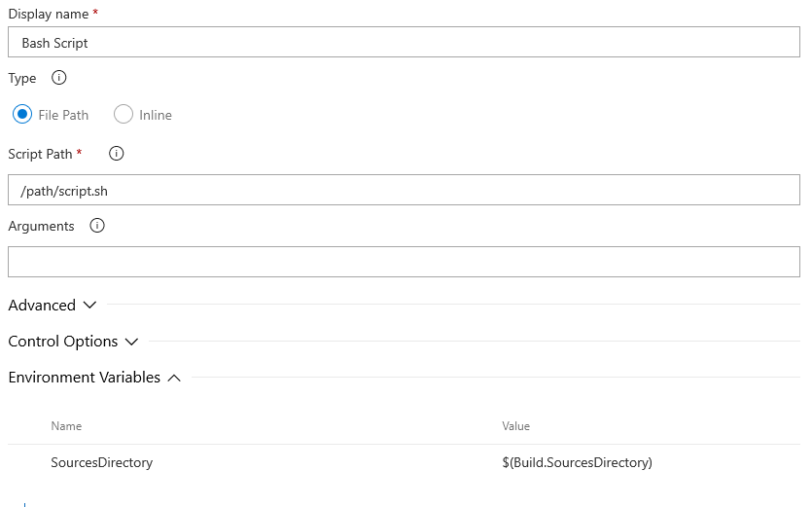The width and height of the screenshot is (812, 507).
Task: Click into the empty Arguments field
Action: point(404,262)
